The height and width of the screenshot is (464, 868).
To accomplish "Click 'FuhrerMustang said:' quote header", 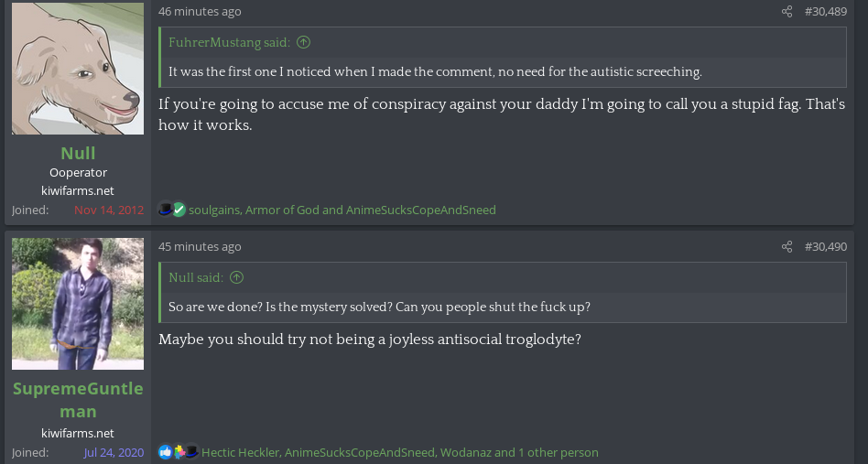I will coord(229,43).
